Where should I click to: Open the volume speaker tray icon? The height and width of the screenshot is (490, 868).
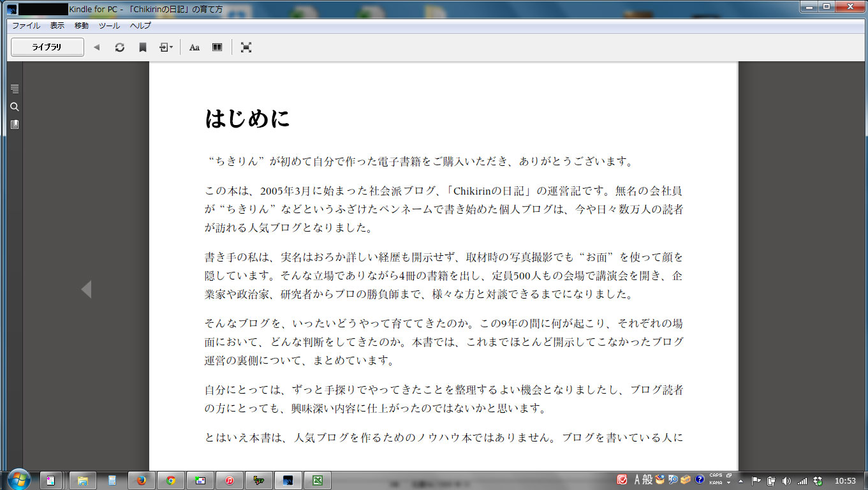786,480
